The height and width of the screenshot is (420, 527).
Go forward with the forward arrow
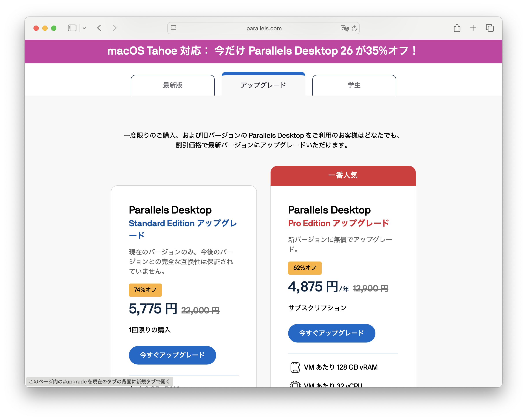click(115, 28)
